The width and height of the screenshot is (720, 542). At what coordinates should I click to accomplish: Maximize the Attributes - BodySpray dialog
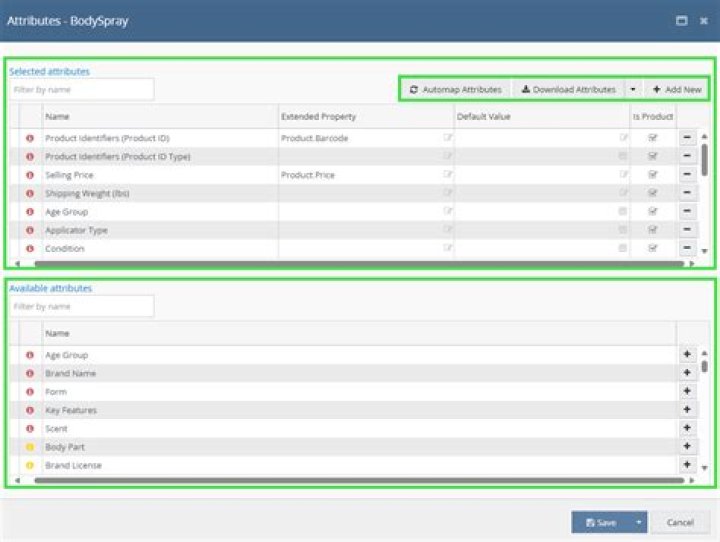click(x=682, y=21)
